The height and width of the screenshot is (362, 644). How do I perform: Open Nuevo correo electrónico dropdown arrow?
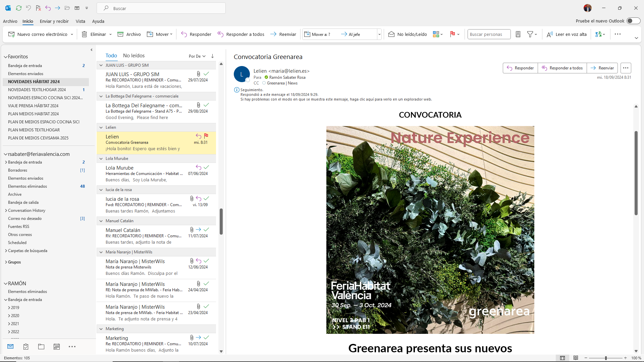point(72,34)
